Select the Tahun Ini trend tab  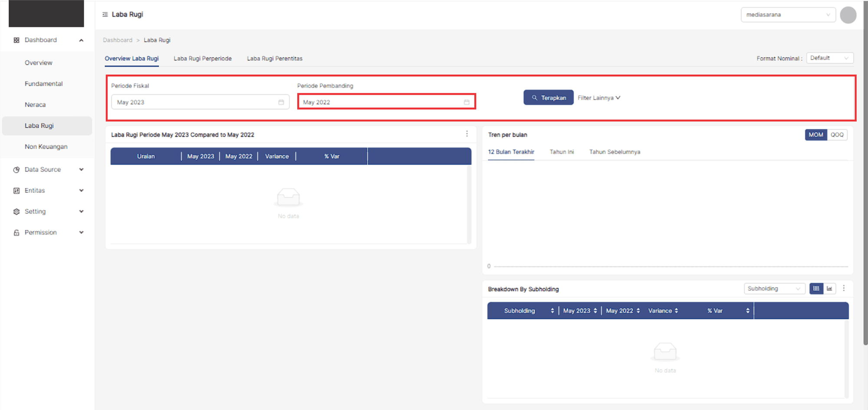[x=562, y=152]
